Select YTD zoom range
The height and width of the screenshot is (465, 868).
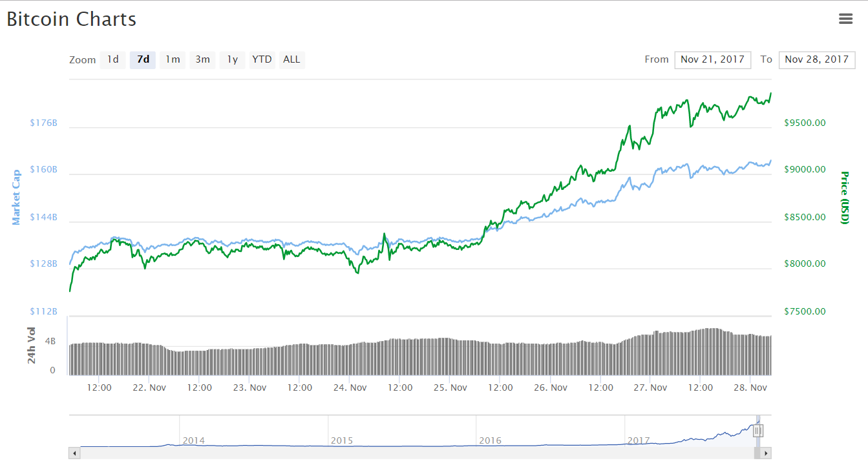coord(262,59)
